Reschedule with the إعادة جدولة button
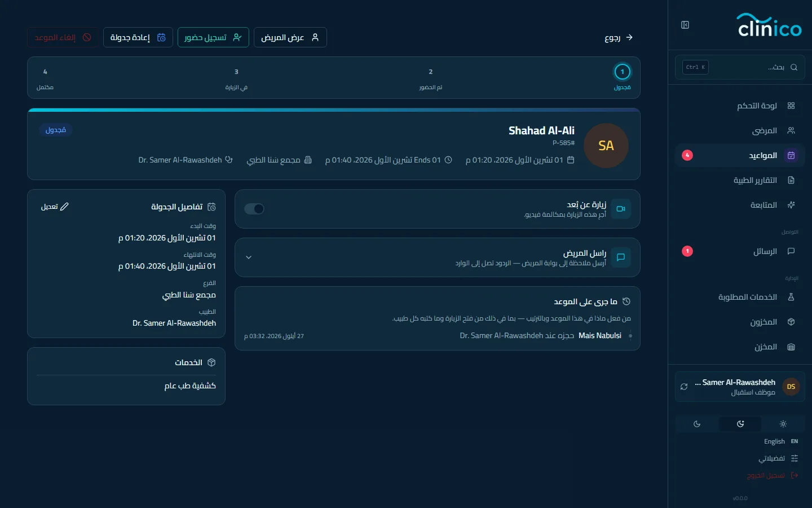The height and width of the screenshot is (508, 812). 138,37
